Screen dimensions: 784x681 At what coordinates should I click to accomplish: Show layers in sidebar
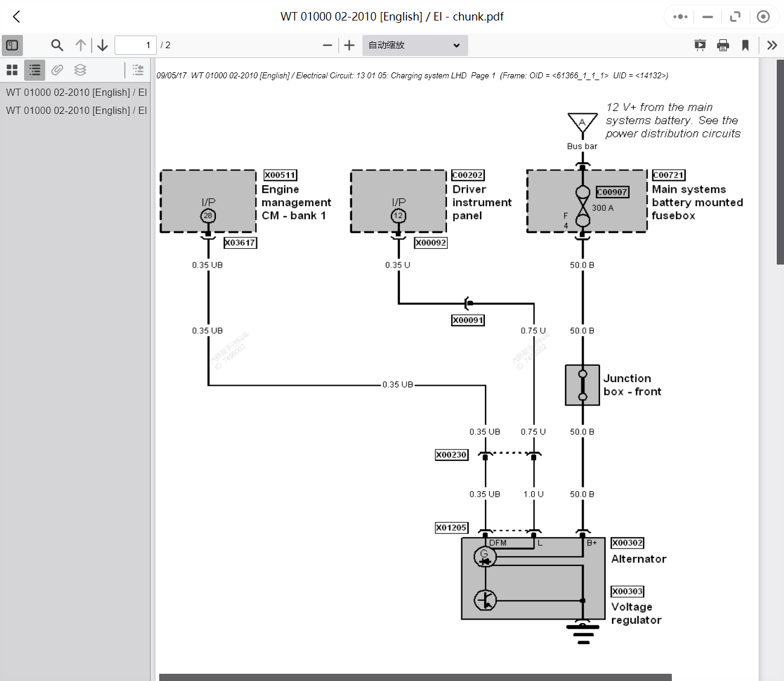80,70
